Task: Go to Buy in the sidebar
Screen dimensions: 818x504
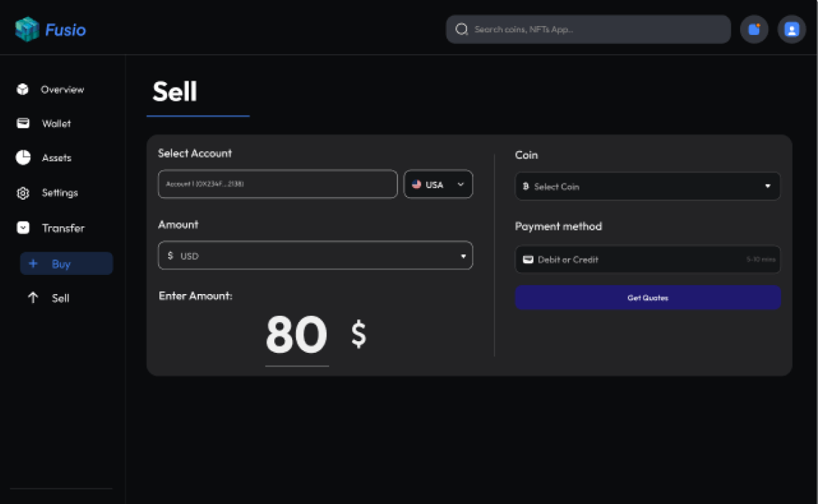Action: (66, 264)
